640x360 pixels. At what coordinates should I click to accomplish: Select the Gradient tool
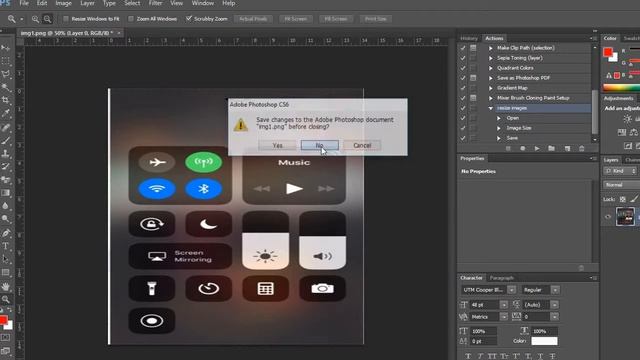tap(5, 193)
